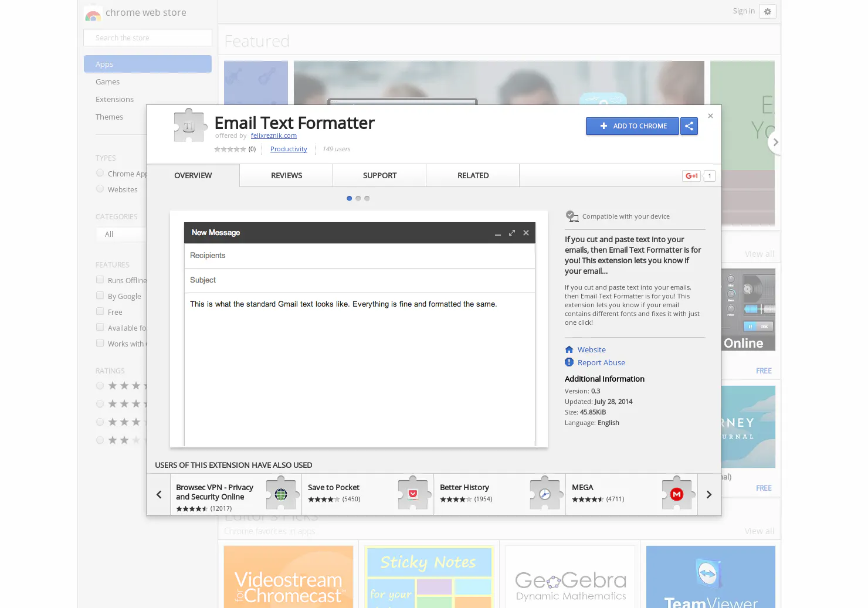Click the Email Text Formatter puzzle icon

click(x=190, y=125)
